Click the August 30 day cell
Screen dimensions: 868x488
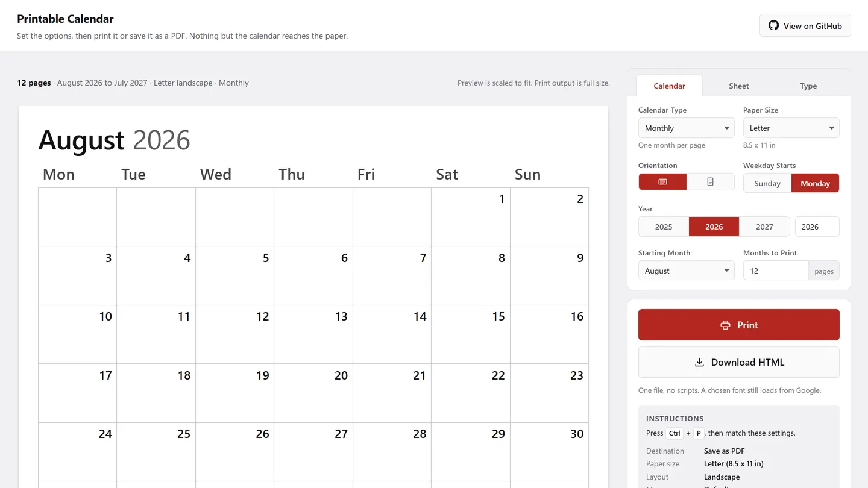[549, 452]
